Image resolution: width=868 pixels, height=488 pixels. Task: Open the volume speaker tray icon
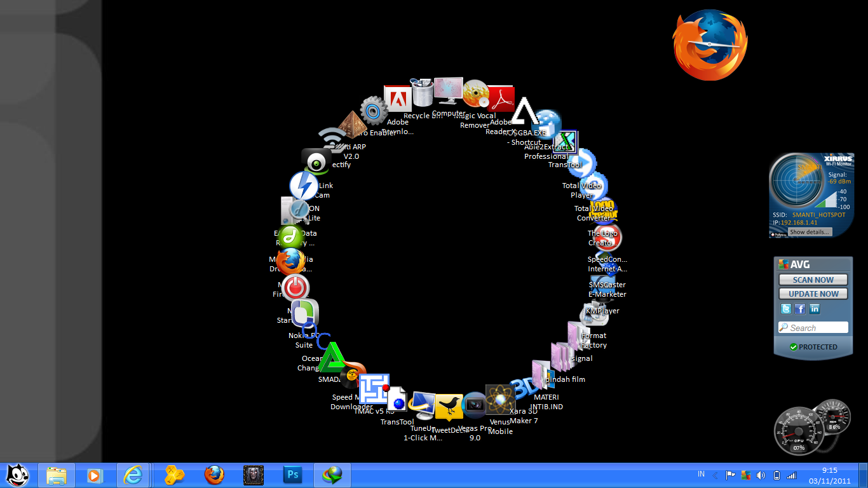761,475
